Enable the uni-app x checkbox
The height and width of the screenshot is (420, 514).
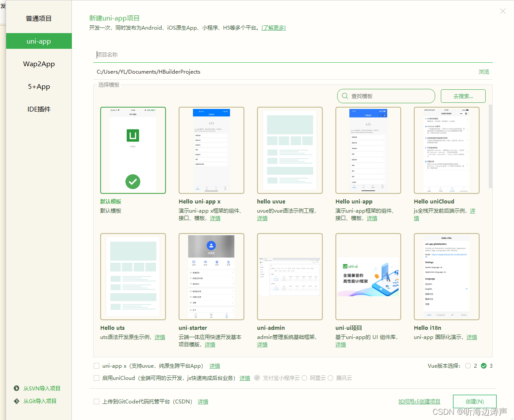coord(96,366)
